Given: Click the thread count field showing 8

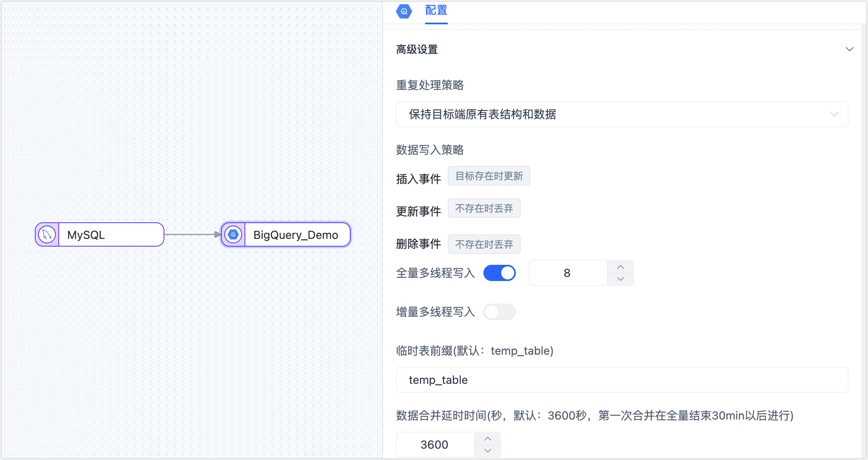Looking at the screenshot, I should tap(567, 273).
